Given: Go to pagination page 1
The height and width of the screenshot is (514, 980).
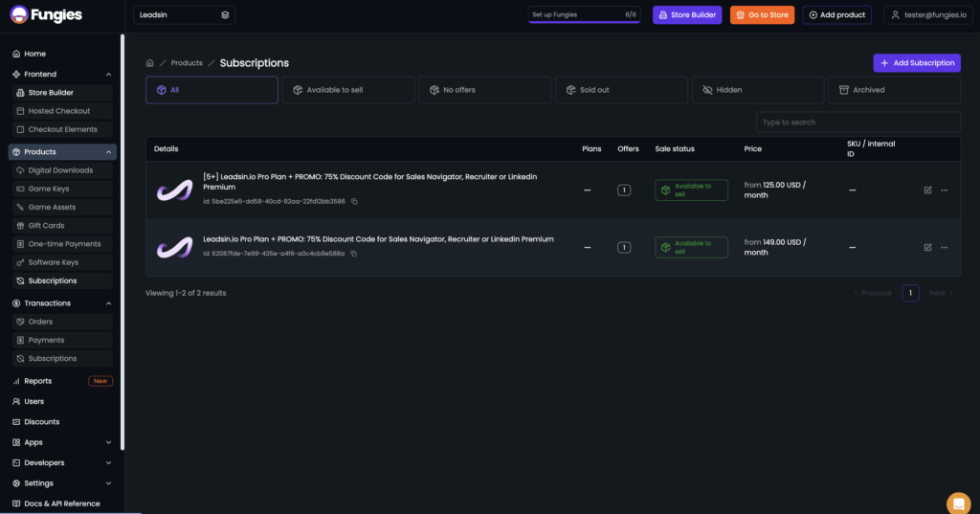Looking at the screenshot, I should [x=910, y=293].
